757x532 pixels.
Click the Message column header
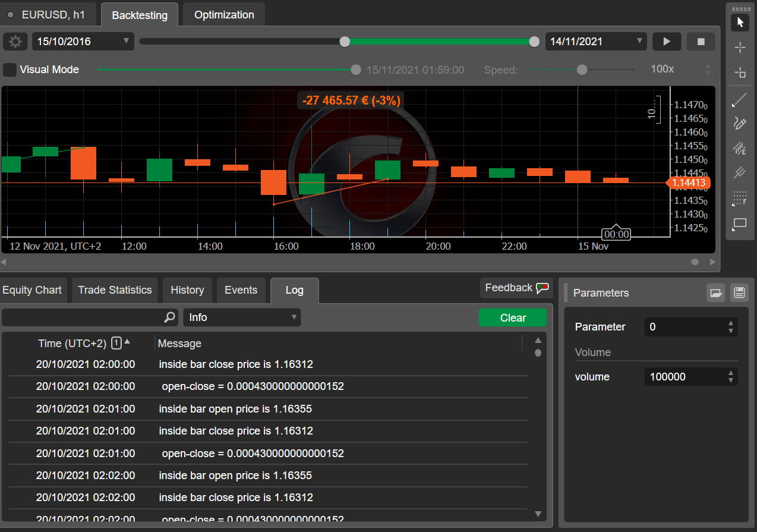(179, 344)
